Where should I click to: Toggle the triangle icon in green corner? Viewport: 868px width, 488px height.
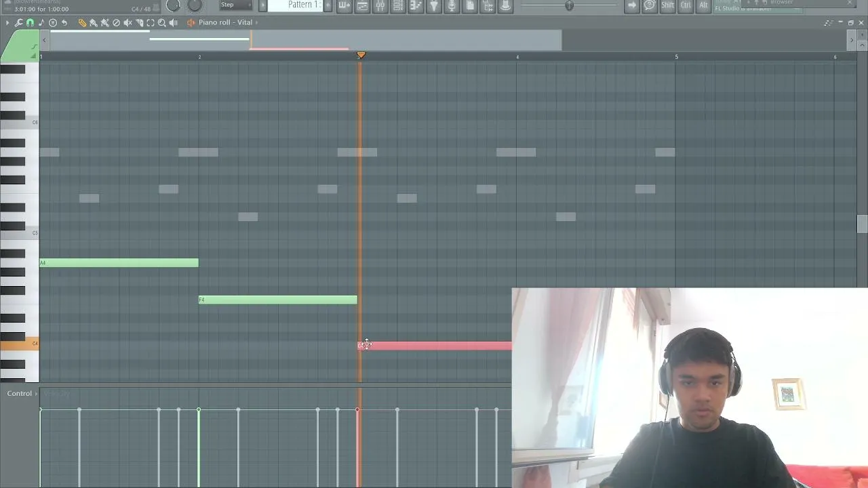pyautogui.click(x=33, y=56)
